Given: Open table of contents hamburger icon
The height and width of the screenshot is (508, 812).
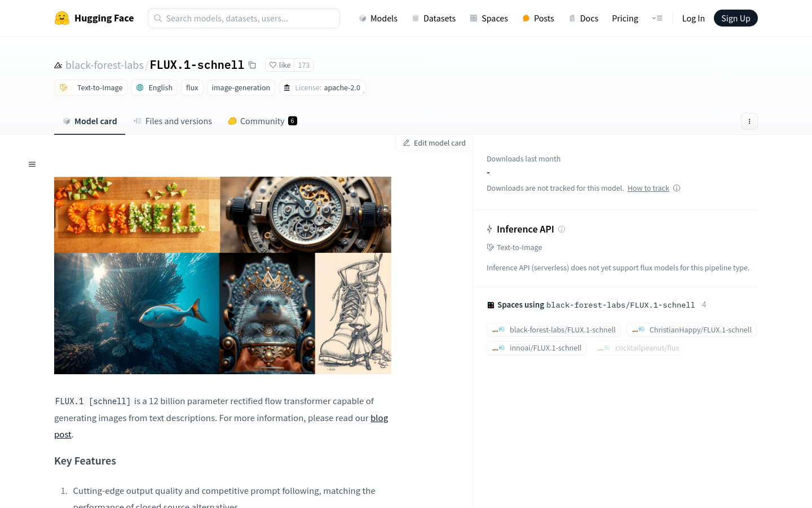Looking at the screenshot, I should 32,164.
